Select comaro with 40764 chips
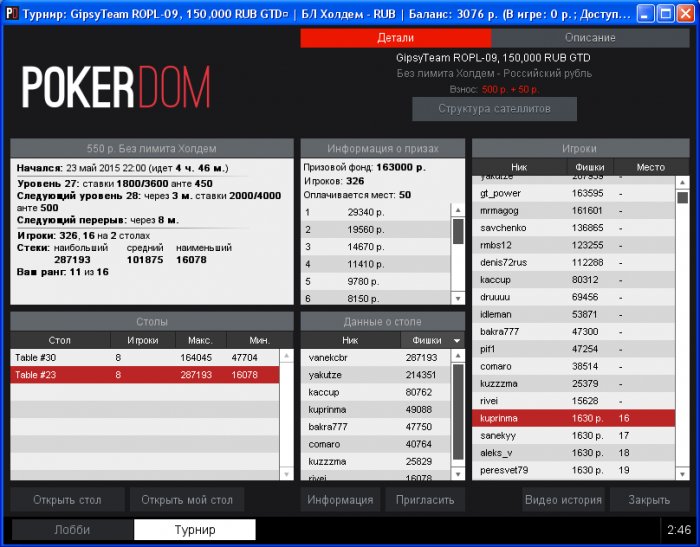Screen dimensions: 700x547 click(x=376, y=444)
